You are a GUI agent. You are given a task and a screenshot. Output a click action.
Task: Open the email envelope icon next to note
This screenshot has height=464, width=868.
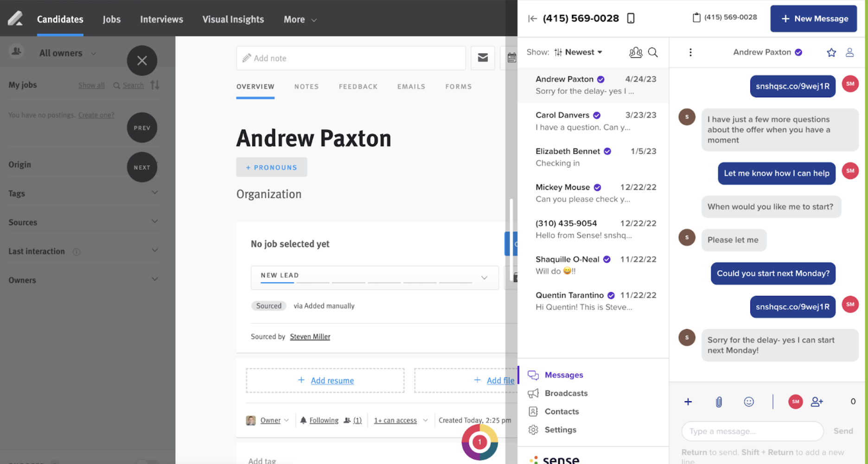[x=483, y=58]
